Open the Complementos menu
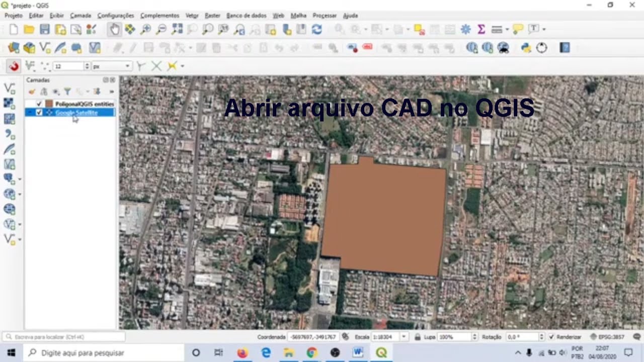644x362 pixels. coord(159,16)
